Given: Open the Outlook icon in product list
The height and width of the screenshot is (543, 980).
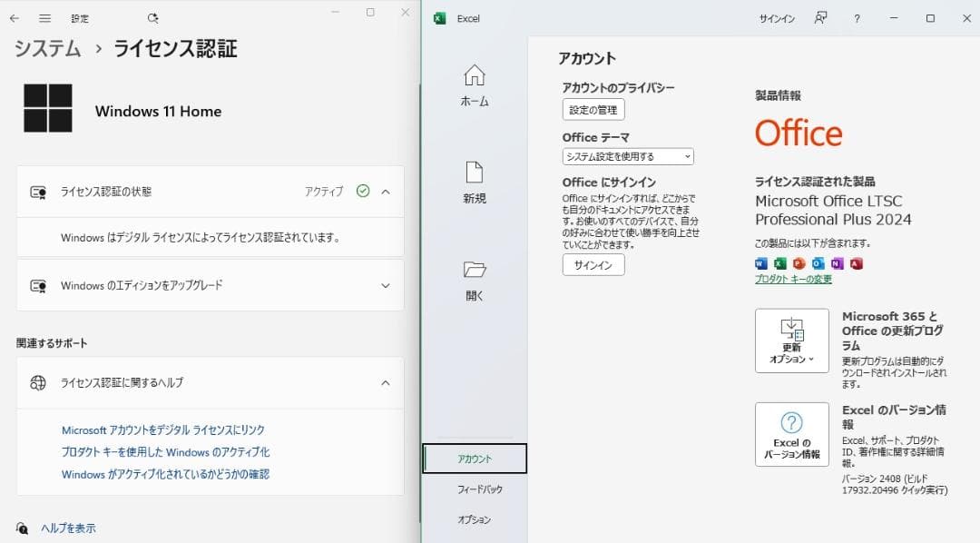Looking at the screenshot, I should coord(815,263).
